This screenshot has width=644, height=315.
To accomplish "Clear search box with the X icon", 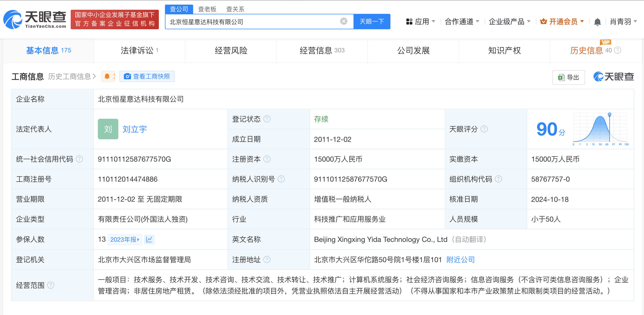I will click(343, 21).
